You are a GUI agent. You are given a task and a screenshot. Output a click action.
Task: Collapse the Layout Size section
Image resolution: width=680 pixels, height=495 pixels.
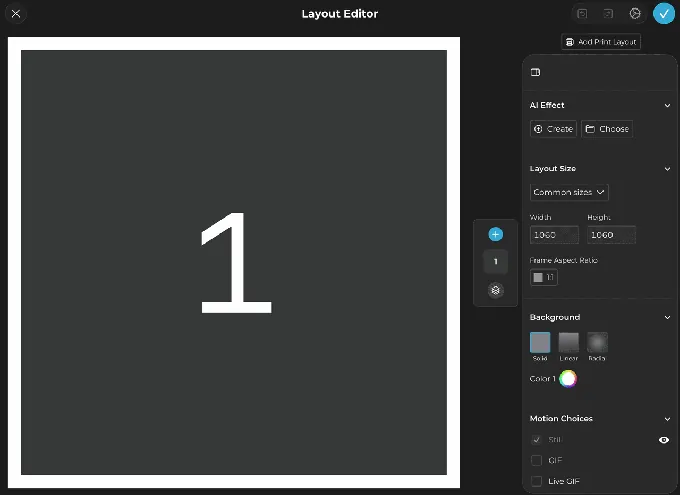(x=667, y=169)
